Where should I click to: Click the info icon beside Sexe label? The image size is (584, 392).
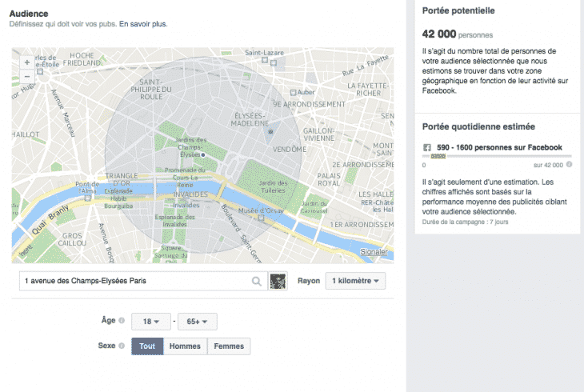122,346
